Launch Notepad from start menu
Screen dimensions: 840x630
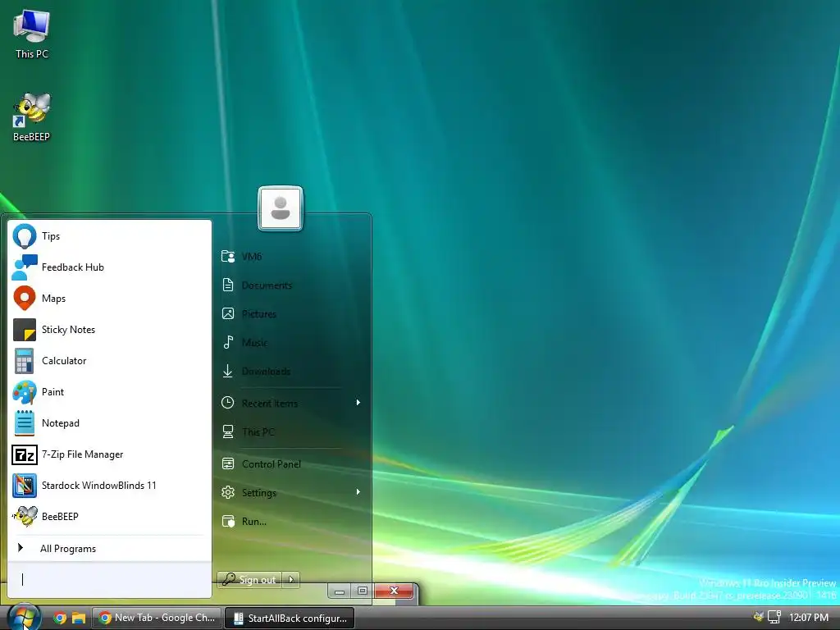tap(110, 422)
